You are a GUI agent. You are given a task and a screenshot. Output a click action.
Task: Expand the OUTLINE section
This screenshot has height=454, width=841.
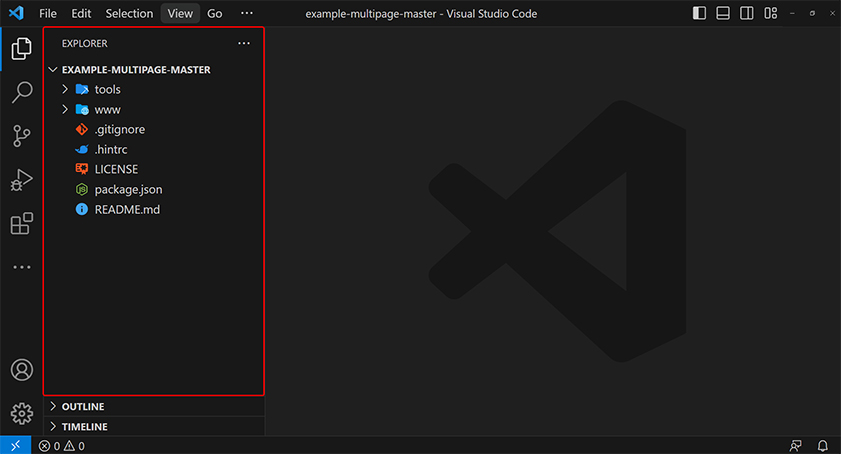(53, 406)
